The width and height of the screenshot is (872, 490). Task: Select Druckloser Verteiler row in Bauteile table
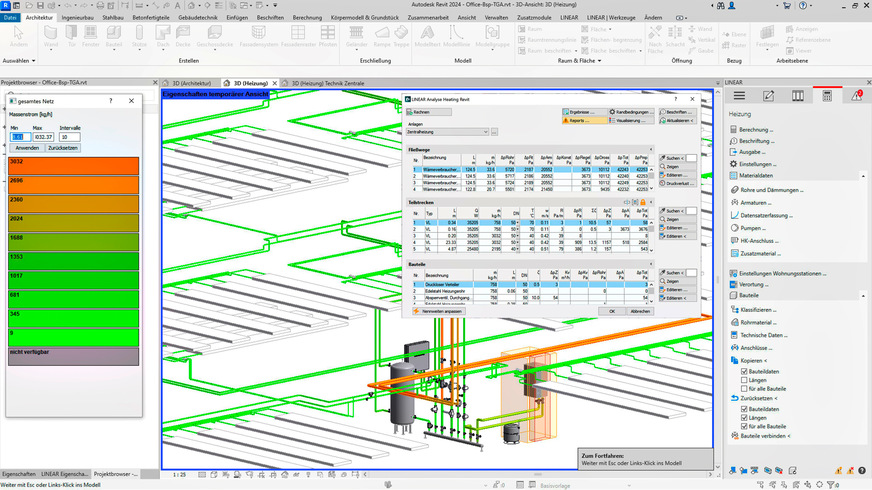pos(531,284)
